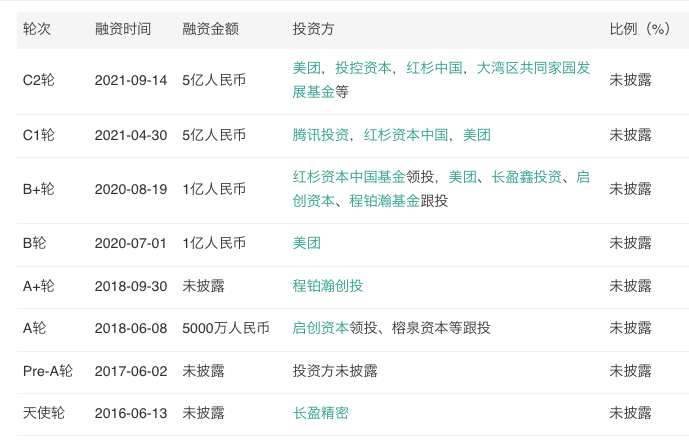The height and width of the screenshot is (441, 689).
Task: Open 投控资本 investor link
Action: (363, 68)
